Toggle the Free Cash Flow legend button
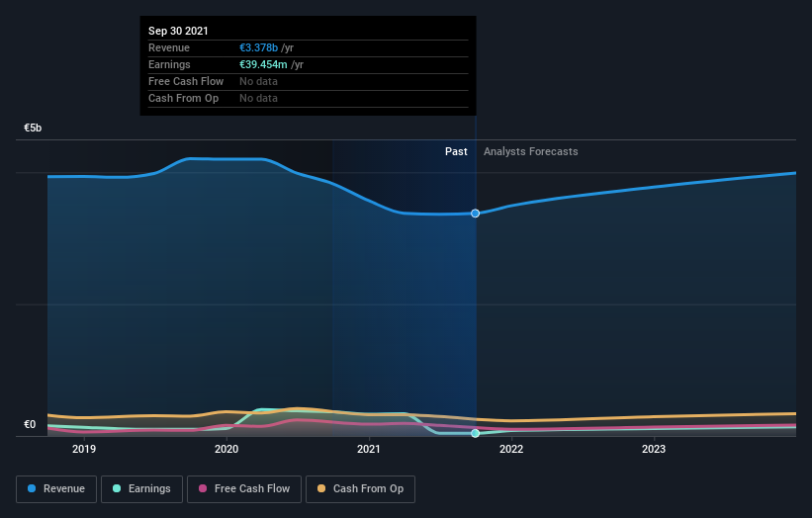Viewport: 812px width, 518px height. (x=244, y=489)
